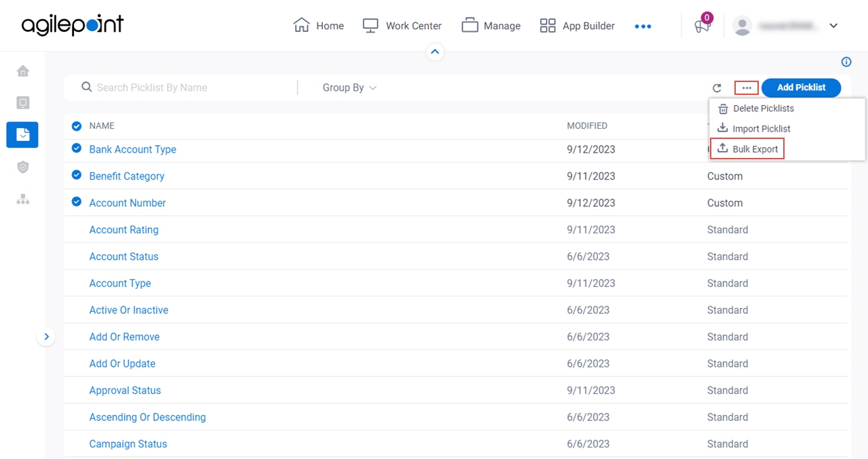
Task: Open the Home house icon in top navigation
Action: (x=301, y=25)
